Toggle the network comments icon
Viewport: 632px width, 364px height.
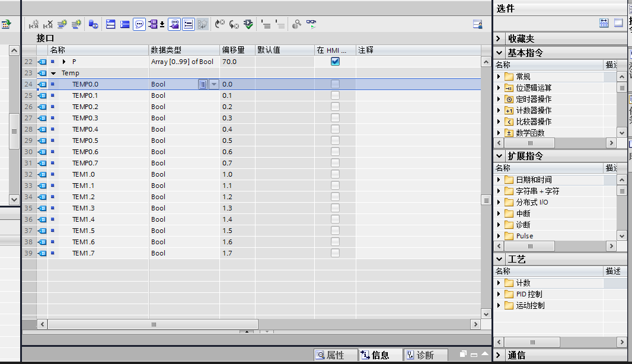pos(188,24)
